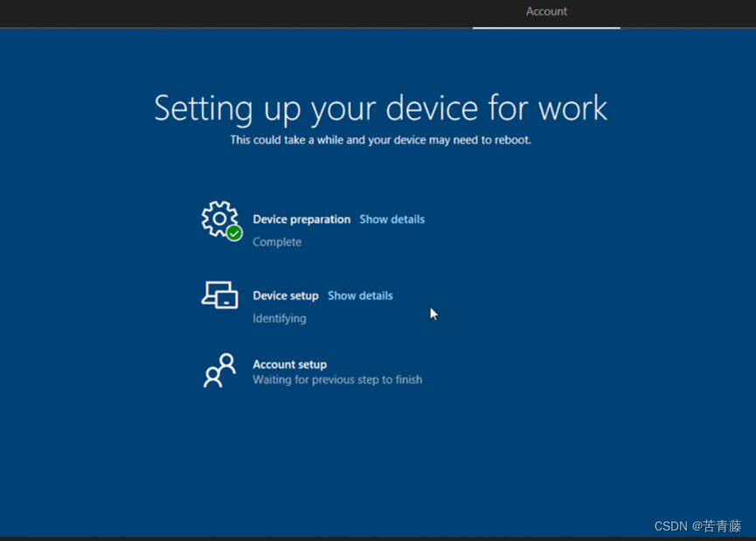The width and height of the screenshot is (756, 541).
Task: Click the Complete status text
Action: pos(277,242)
